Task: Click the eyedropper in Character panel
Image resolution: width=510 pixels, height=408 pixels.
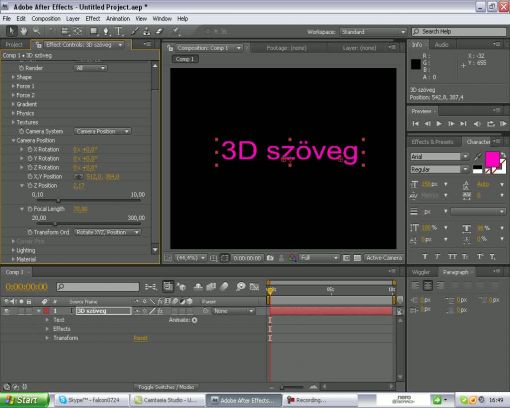Action: pos(478,156)
